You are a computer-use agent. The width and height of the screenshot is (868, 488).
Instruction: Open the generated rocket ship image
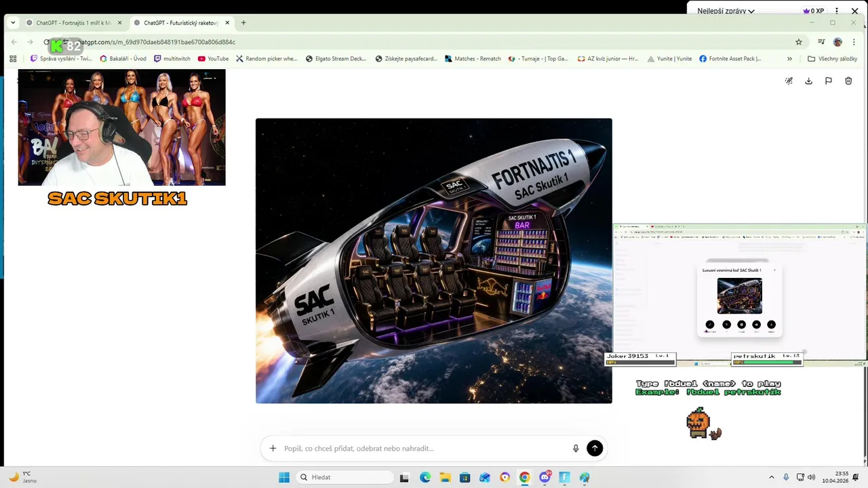click(x=434, y=261)
